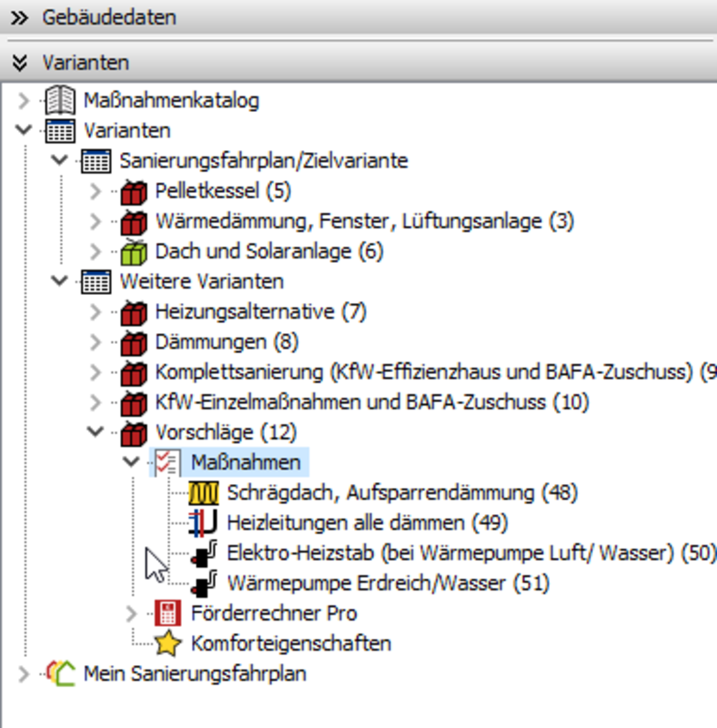The width and height of the screenshot is (717, 728).
Task: Click the star icon for Komforteigenschaften
Action: [167, 643]
